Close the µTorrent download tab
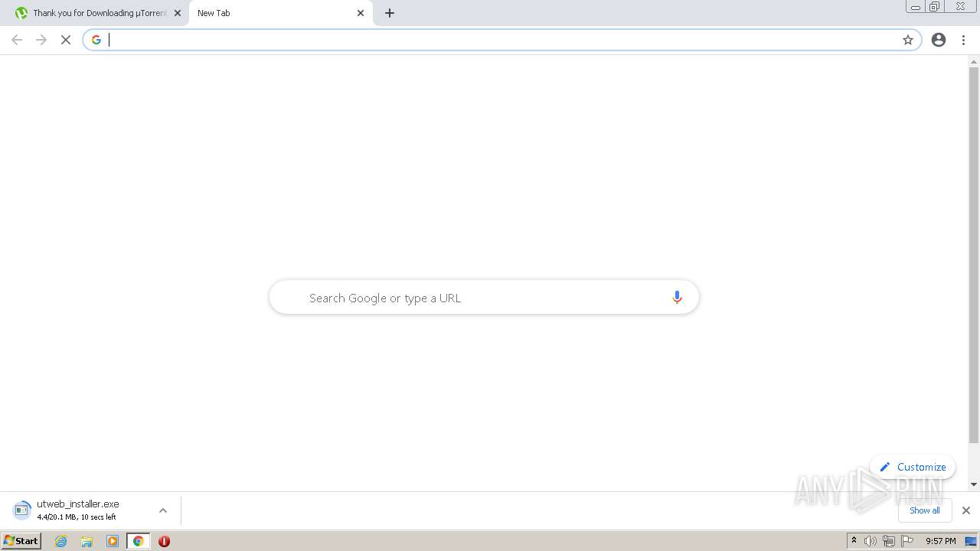The height and width of the screenshot is (551, 980). click(x=178, y=13)
